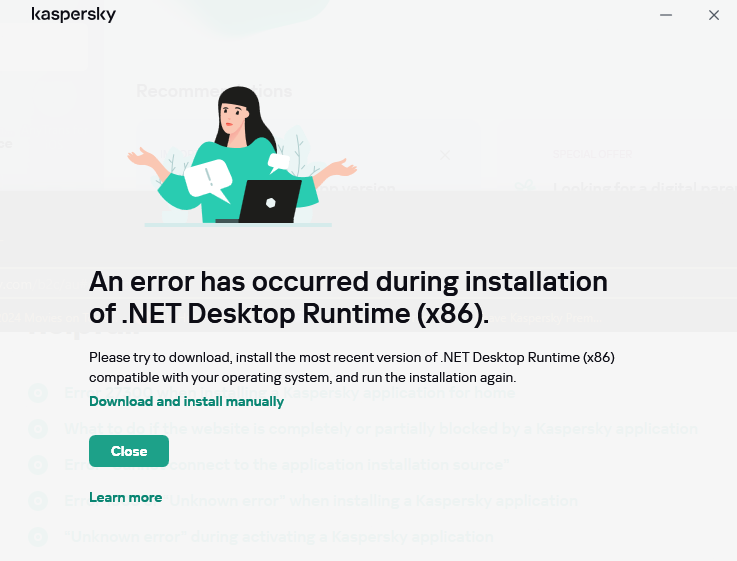Open the Download and install manually link
The image size is (737, 561).
point(186,401)
